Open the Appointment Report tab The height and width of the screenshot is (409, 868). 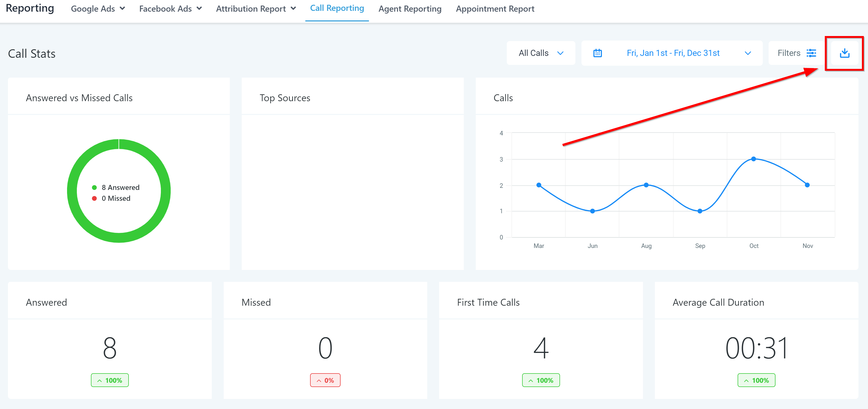pos(495,9)
